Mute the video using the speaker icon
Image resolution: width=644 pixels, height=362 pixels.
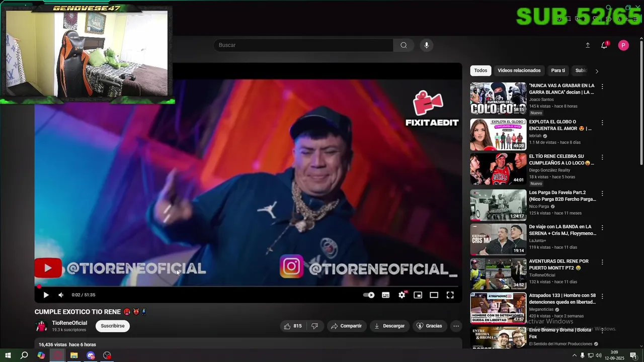tap(61, 295)
